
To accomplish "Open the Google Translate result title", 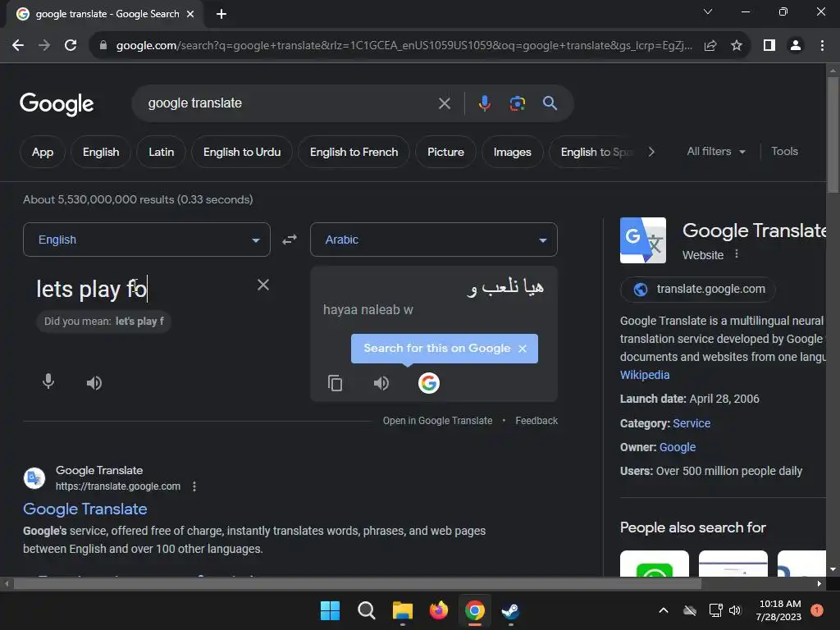I will 85,509.
